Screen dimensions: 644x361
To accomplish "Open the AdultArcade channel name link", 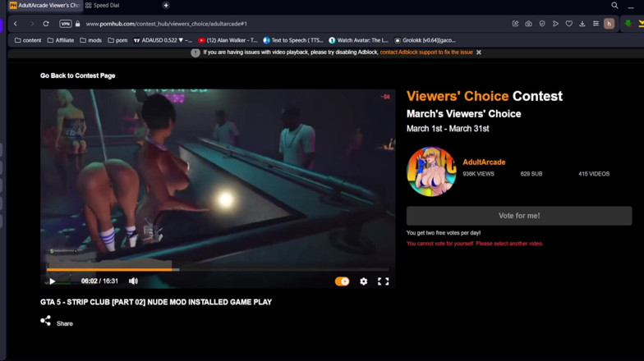I will coord(484,162).
